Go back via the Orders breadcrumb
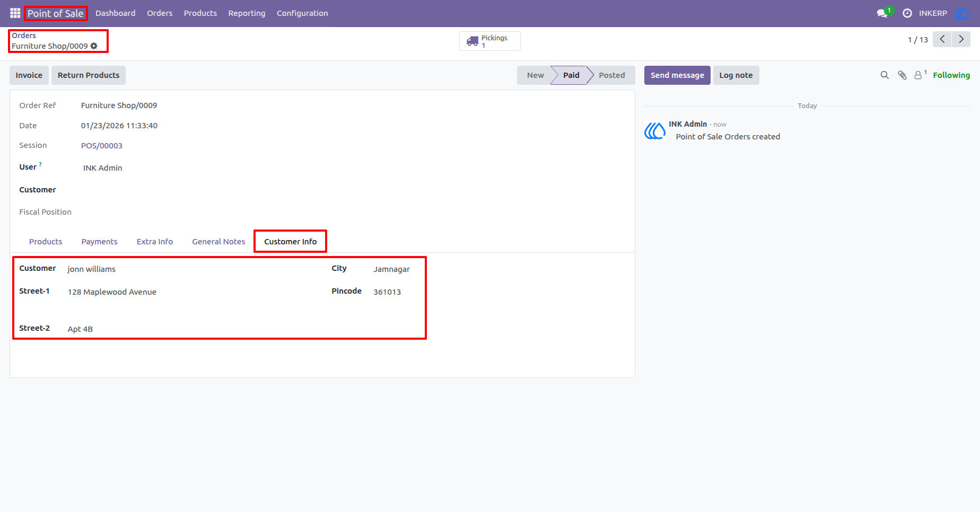This screenshot has width=980, height=512. coord(24,36)
